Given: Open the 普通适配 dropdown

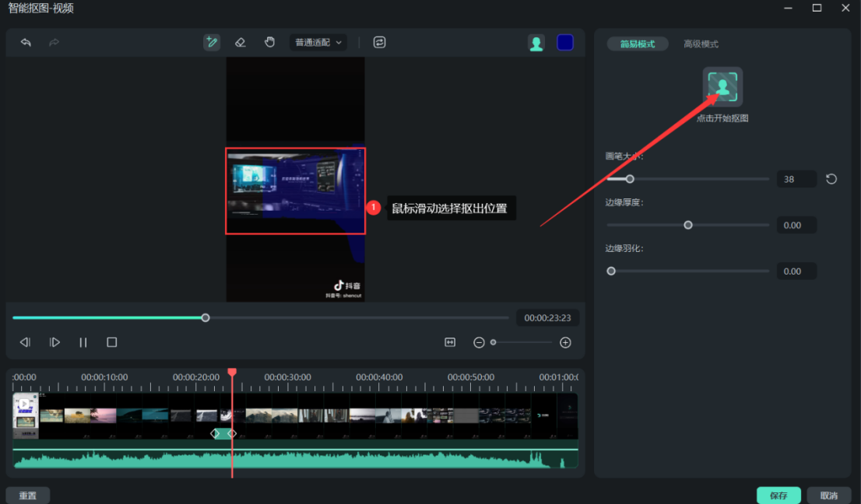Looking at the screenshot, I should coord(319,43).
